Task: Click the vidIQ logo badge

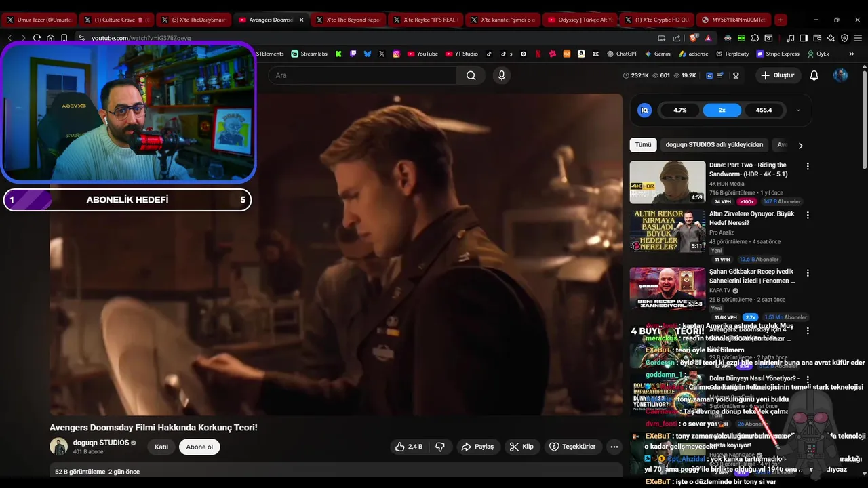Action: click(645, 110)
